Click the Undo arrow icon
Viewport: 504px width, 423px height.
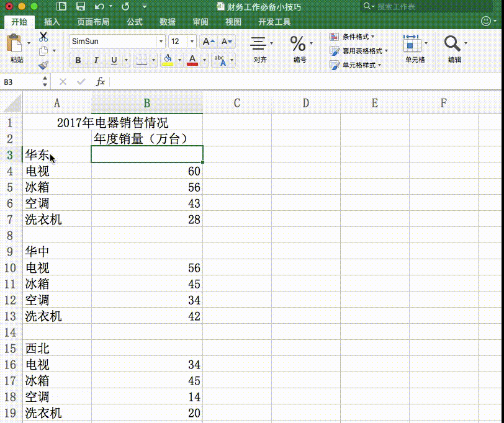pos(99,6)
